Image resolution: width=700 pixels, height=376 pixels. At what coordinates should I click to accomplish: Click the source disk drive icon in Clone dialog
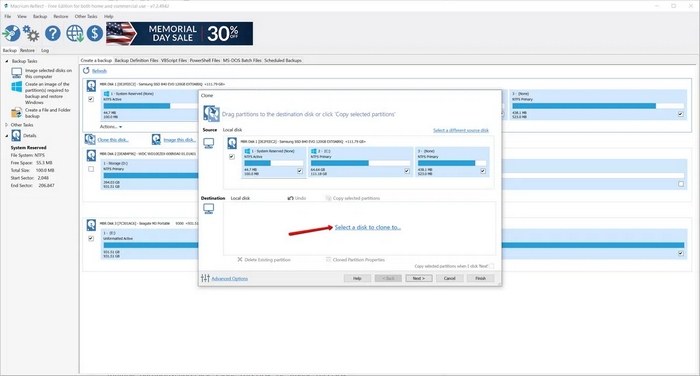(232, 143)
